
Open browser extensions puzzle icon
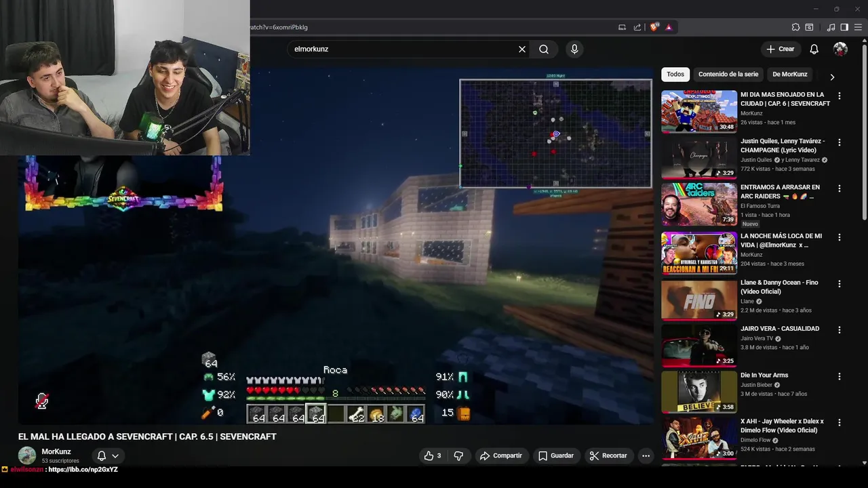(x=795, y=27)
